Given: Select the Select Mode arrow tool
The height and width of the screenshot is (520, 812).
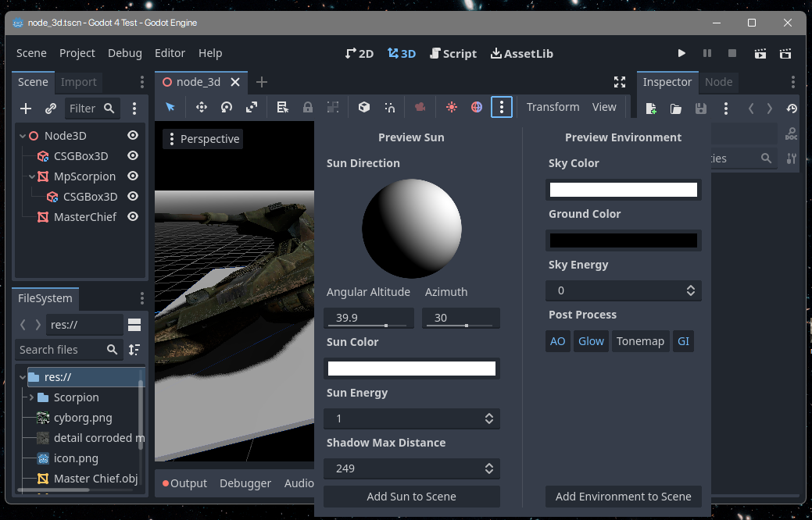Looking at the screenshot, I should click(x=170, y=107).
